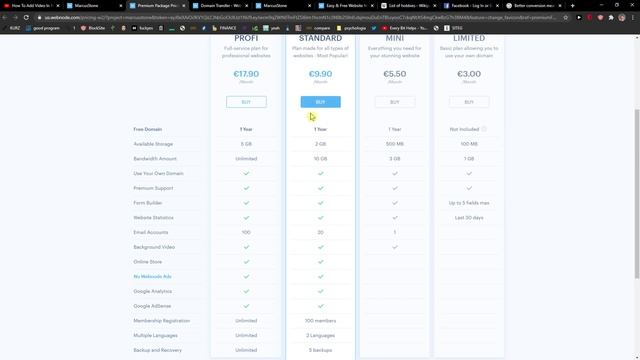Switch to 'Easy & Free Website' tab
The height and width of the screenshot is (360, 640).
[x=346, y=6]
